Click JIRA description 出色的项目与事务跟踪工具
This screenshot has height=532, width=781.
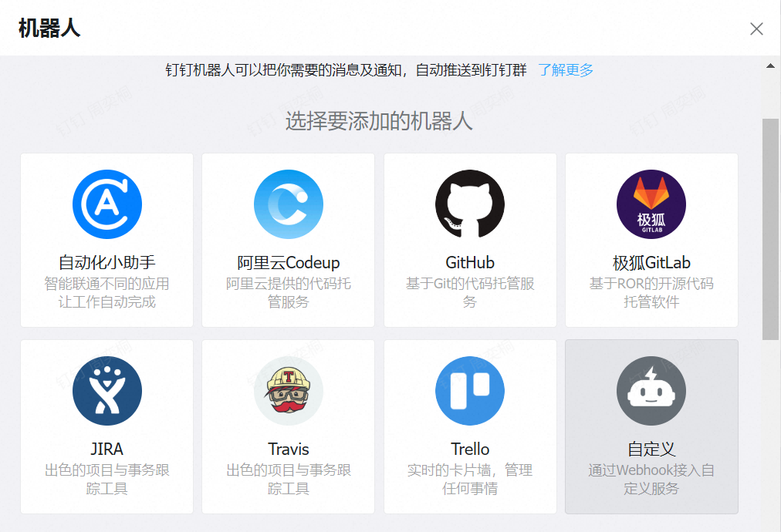(107, 480)
